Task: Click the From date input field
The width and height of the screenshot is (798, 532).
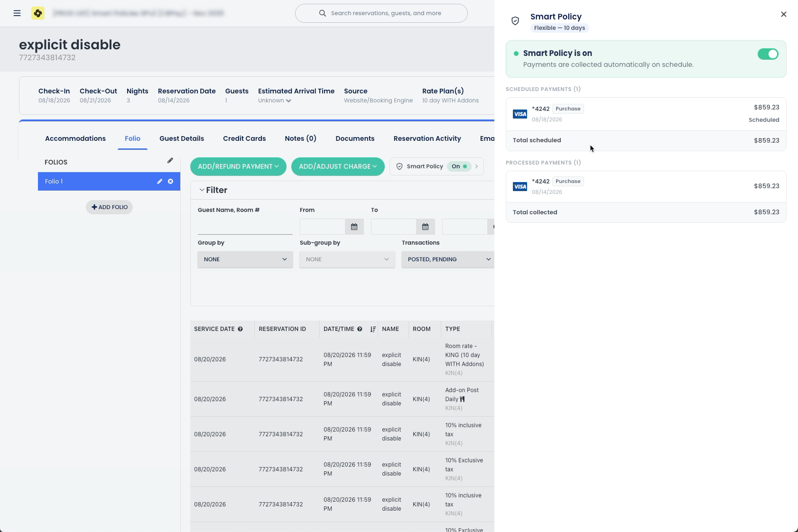Action: point(323,227)
